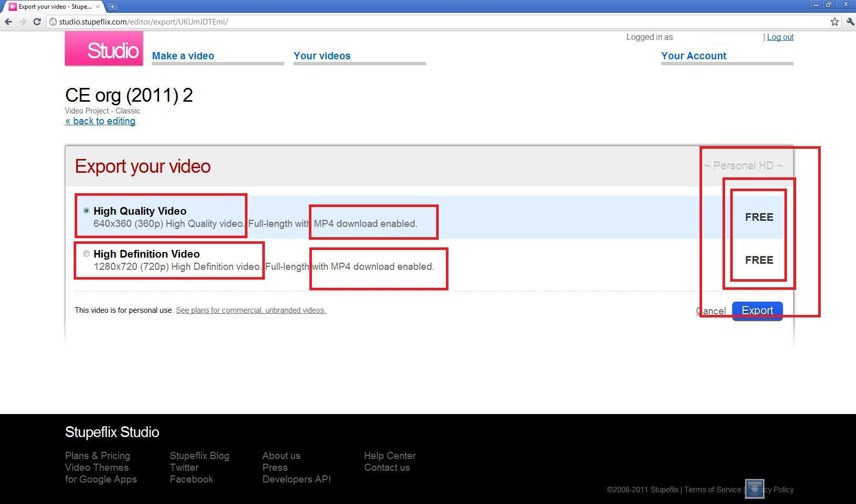
Task: Click the browser forward arrow
Action: pos(22,21)
